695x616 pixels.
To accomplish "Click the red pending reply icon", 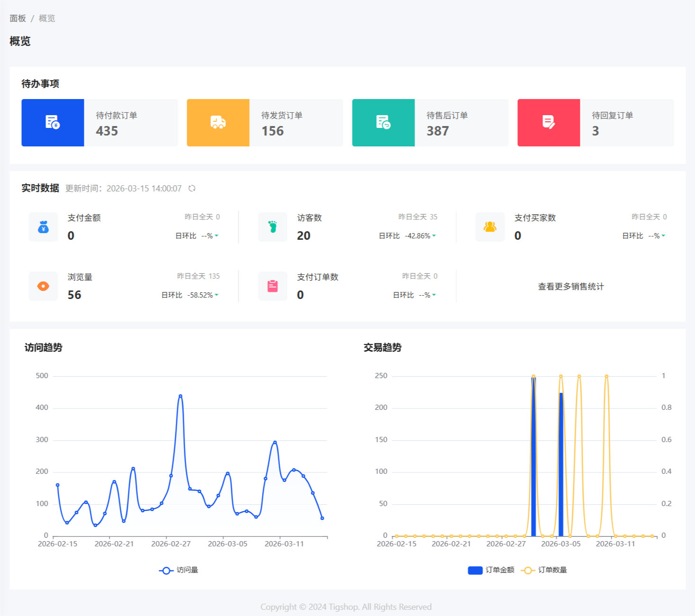I will point(549,122).
